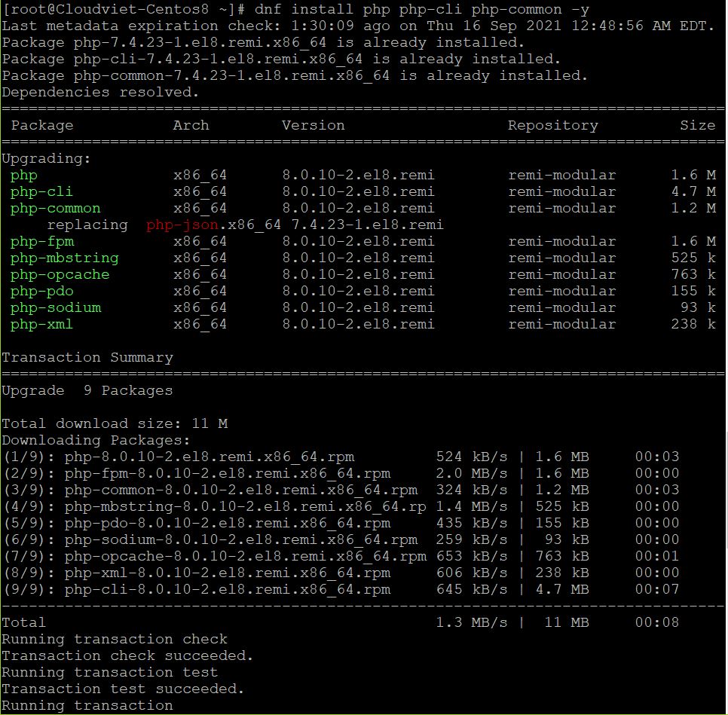Click the '00:08' total time

[x=657, y=622]
